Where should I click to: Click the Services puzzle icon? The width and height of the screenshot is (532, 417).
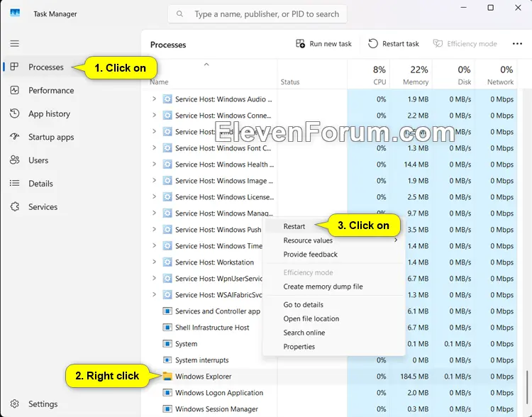click(x=15, y=206)
